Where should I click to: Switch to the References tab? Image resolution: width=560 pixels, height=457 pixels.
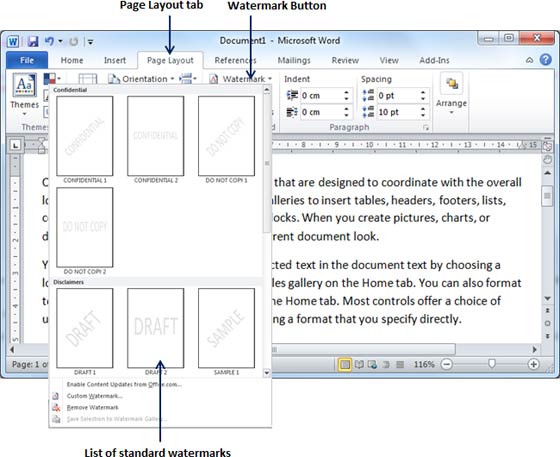click(x=235, y=60)
